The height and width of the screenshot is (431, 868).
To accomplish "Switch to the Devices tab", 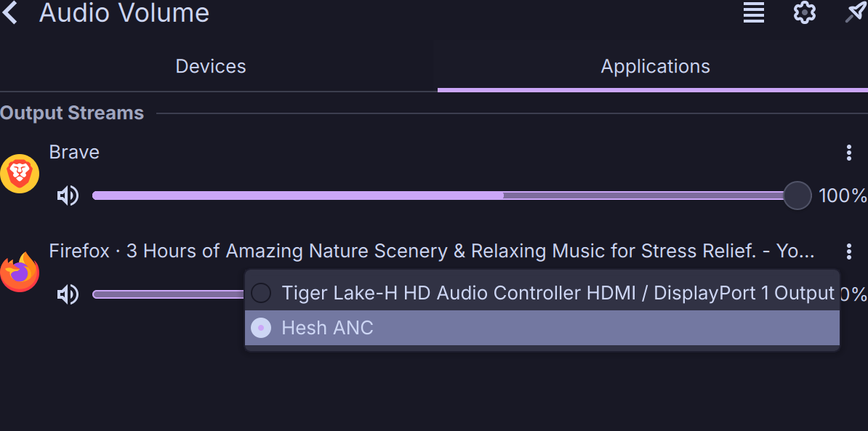I will pyautogui.click(x=211, y=67).
